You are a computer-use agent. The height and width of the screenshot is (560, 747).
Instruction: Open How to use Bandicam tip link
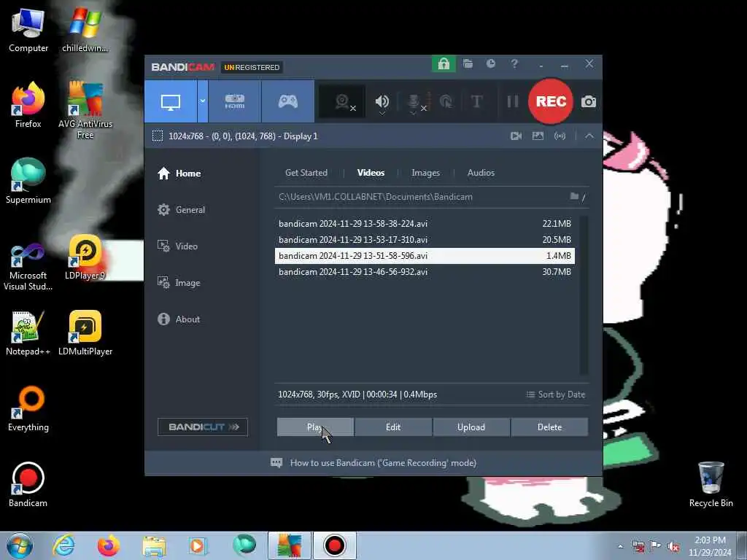[x=383, y=463]
